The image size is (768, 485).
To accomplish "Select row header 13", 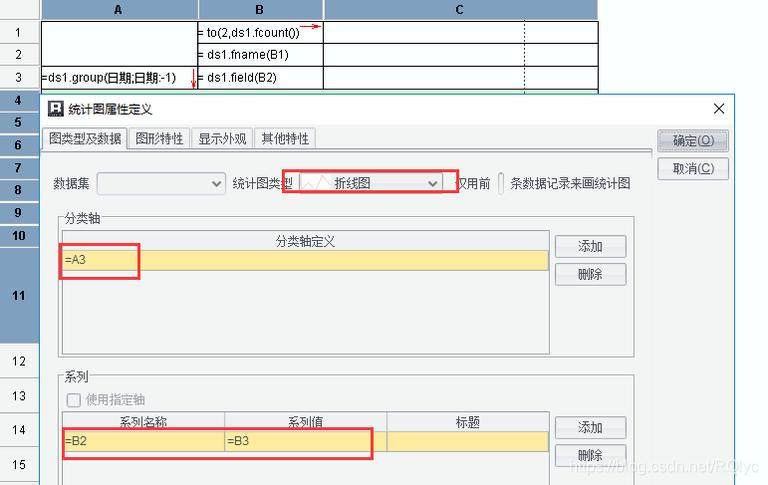I will pos(19,396).
